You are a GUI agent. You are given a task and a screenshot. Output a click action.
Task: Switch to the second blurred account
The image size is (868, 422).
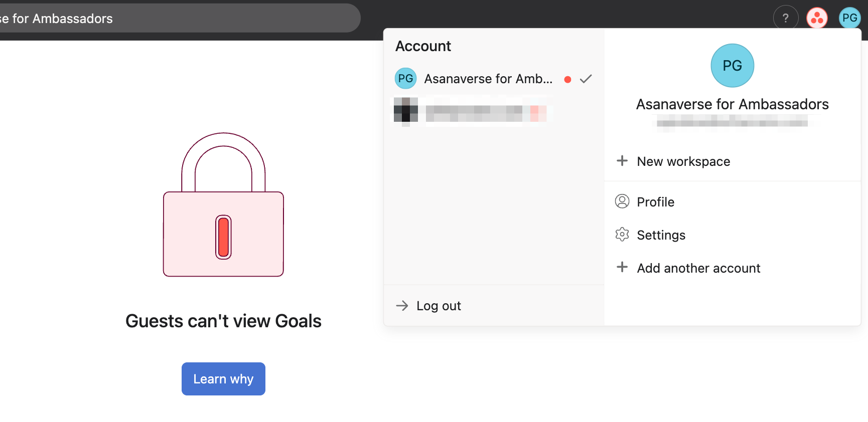(x=472, y=111)
